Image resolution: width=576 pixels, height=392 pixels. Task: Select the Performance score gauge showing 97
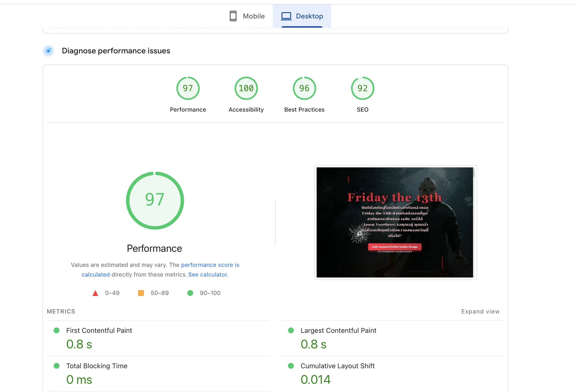click(188, 88)
